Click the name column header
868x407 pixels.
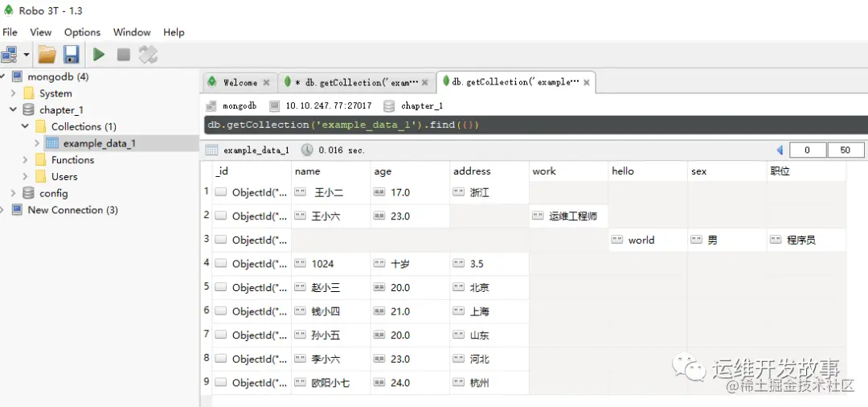tap(331, 171)
